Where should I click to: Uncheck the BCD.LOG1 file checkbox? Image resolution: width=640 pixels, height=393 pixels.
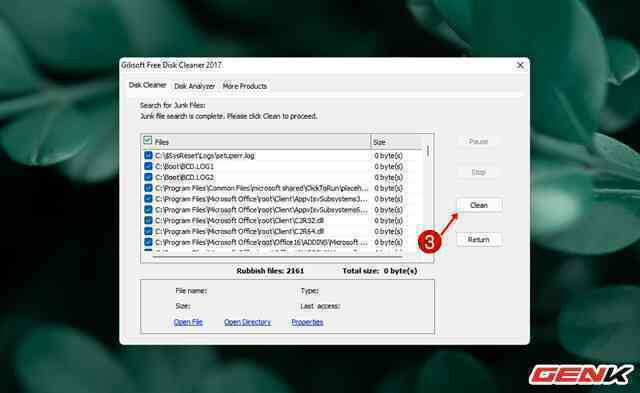148,166
